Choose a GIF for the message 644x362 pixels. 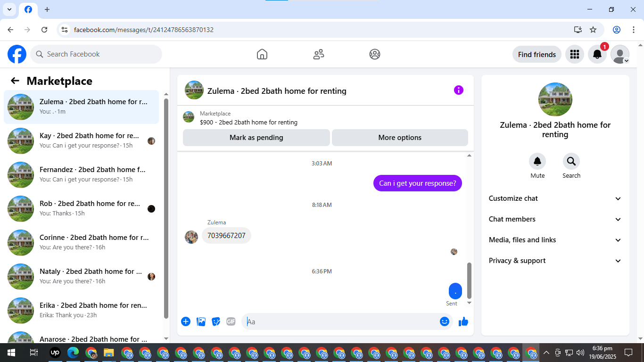pos(231,321)
